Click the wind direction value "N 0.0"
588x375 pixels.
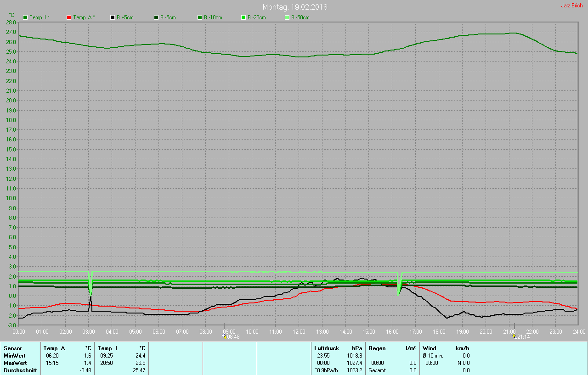point(463,363)
